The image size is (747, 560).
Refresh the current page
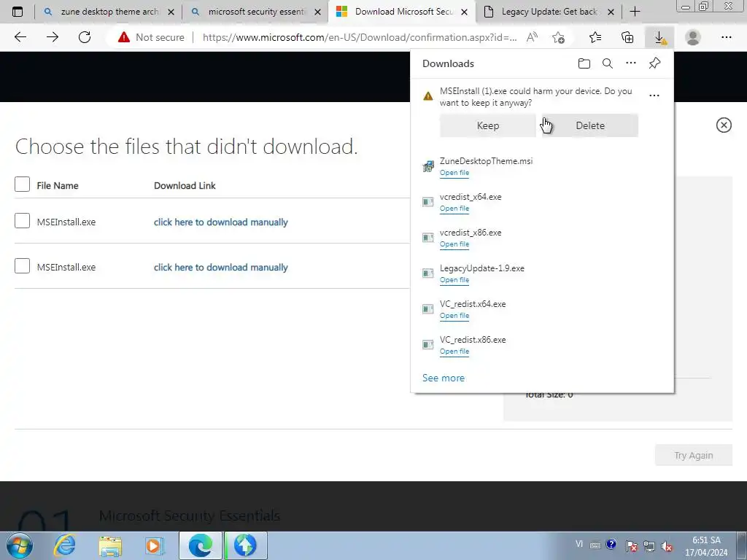(x=85, y=37)
